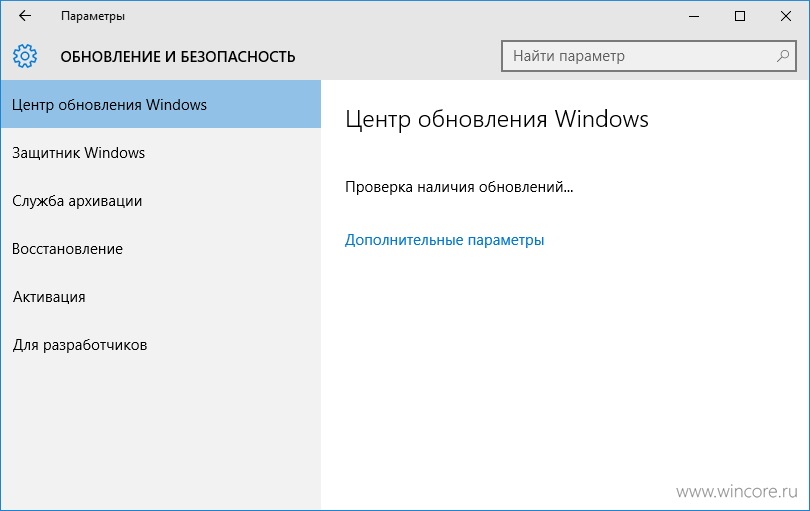Click the 'ОБНОВЛЕНИЕ И БЕЗОПАСНОСТЬ' header title

[178, 56]
